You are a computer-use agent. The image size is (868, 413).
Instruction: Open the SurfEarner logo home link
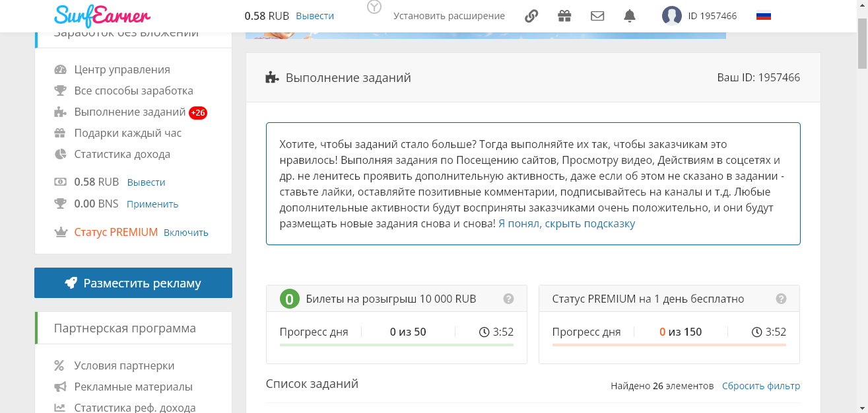click(103, 15)
